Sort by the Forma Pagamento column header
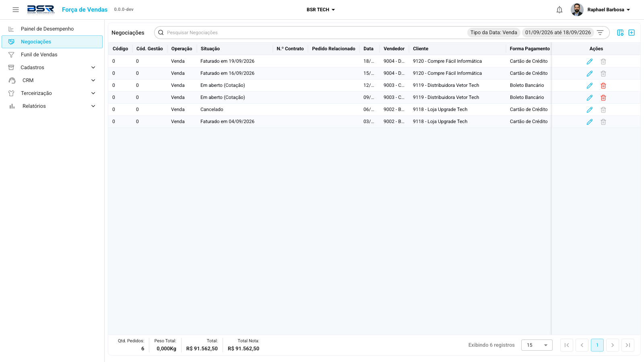The height and width of the screenshot is (362, 644). pyautogui.click(x=530, y=49)
